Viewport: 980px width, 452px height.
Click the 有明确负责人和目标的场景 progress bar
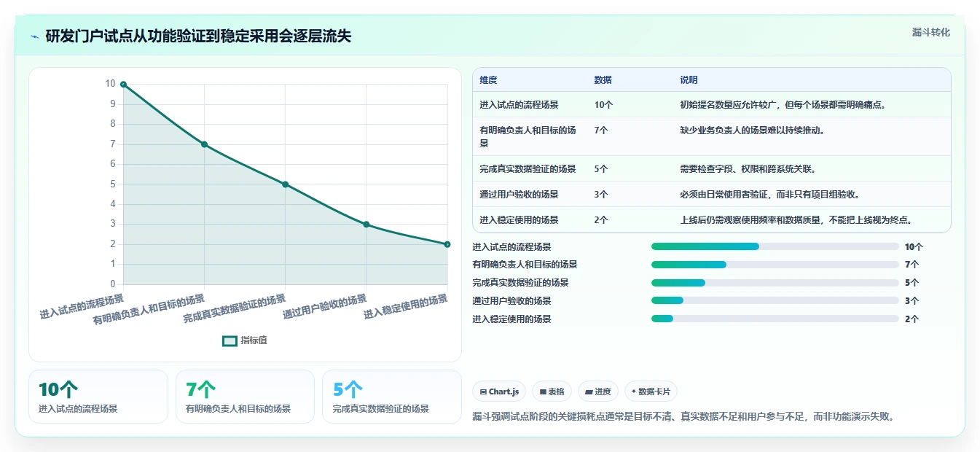pyautogui.click(x=775, y=265)
